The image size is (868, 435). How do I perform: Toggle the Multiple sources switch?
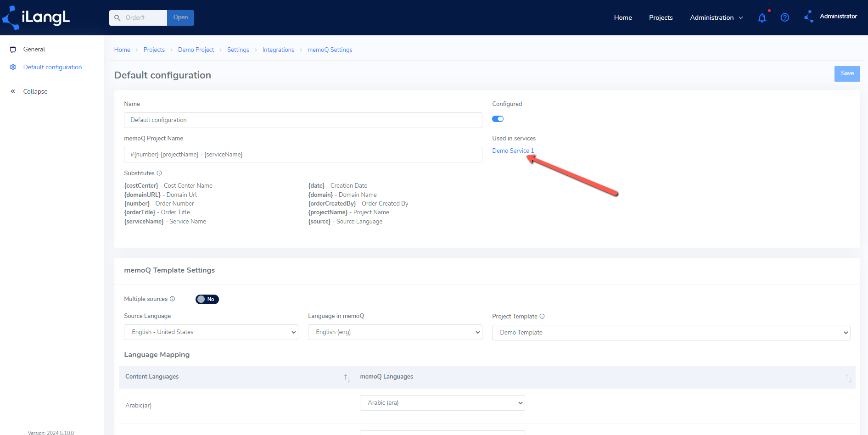207,299
